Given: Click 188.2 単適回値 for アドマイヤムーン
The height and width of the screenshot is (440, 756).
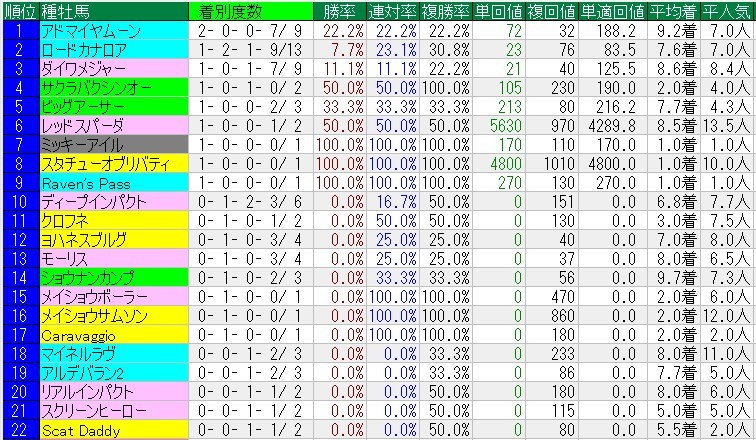Looking at the screenshot, I should tap(616, 31).
